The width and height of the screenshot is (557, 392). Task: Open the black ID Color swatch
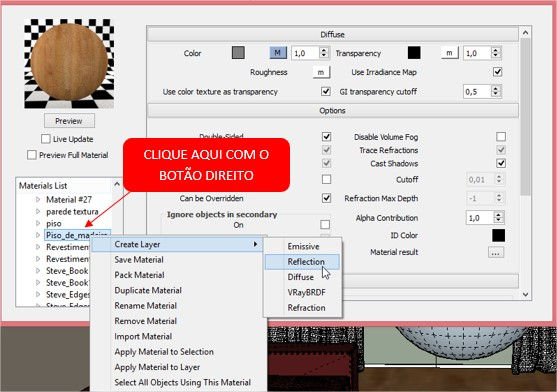point(498,235)
